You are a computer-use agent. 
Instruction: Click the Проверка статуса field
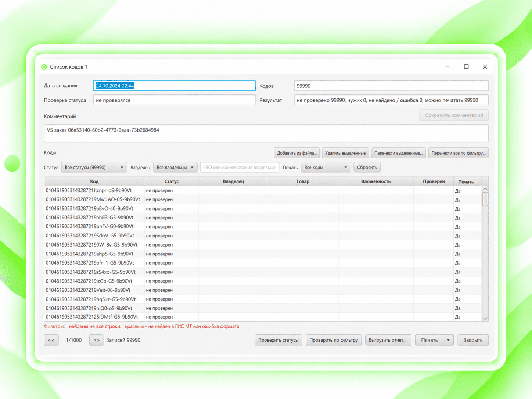tap(174, 100)
